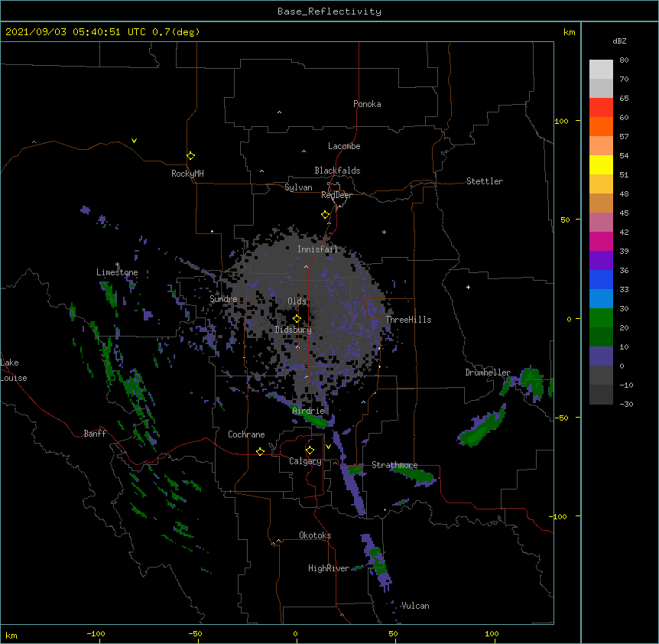The image size is (659, 644).
Task: Click the Blackfalds city label
Action: (x=337, y=171)
